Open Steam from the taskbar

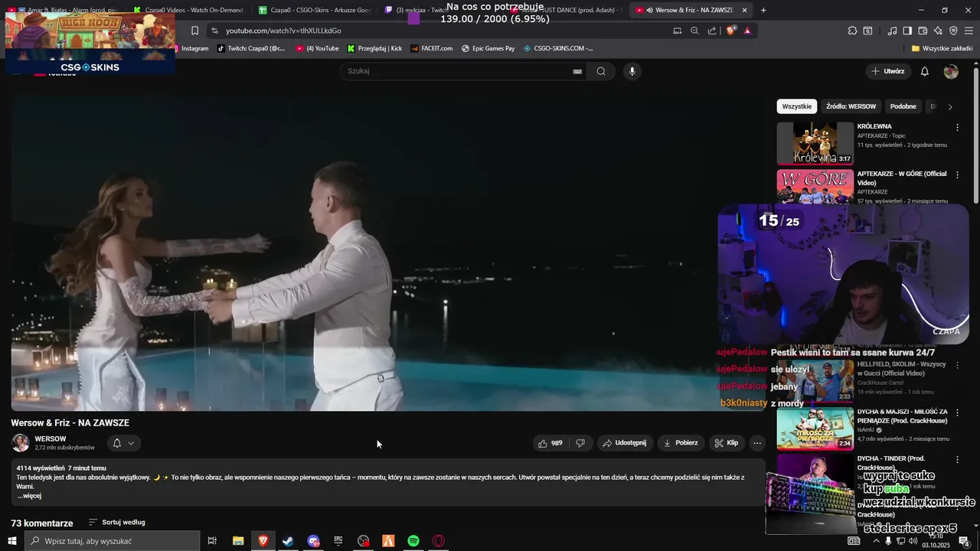[x=288, y=541]
